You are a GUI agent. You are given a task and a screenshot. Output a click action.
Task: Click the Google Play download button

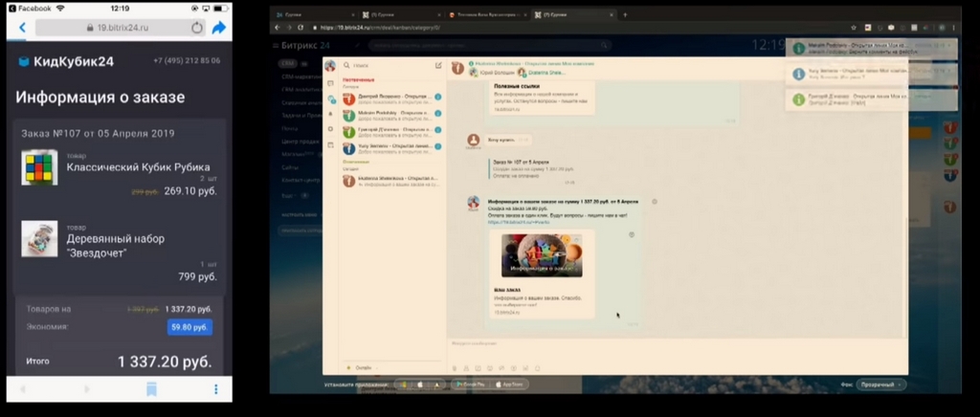[470, 384]
